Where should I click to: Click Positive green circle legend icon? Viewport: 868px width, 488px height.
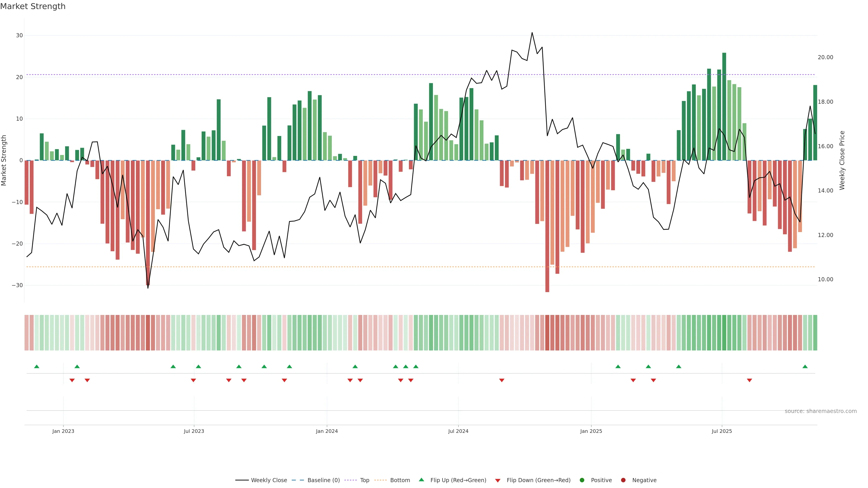(x=582, y=480)
